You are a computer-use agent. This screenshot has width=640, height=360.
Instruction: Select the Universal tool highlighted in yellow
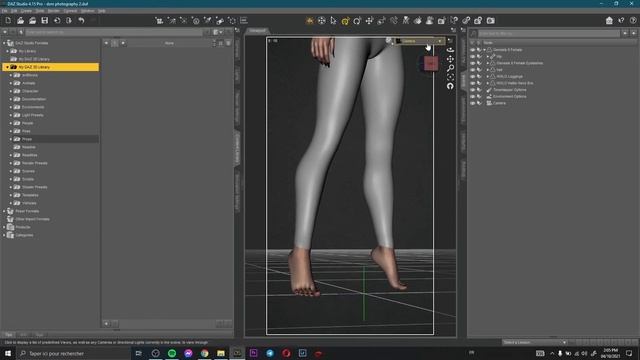pos(345,20)
